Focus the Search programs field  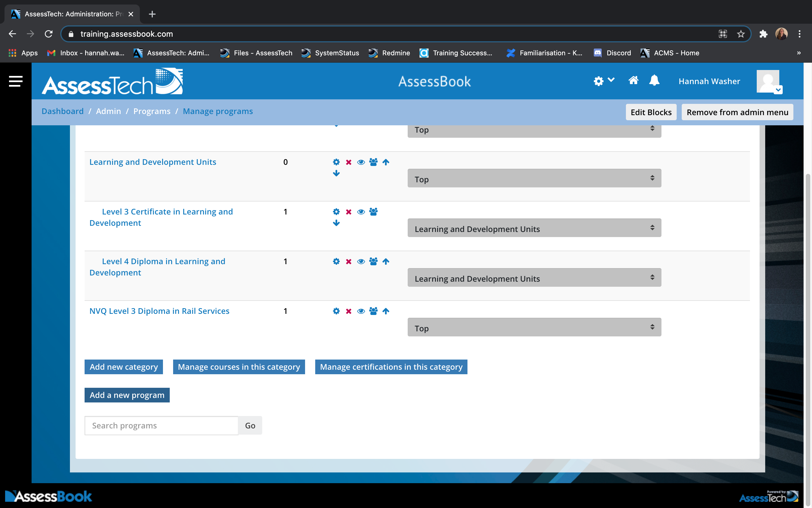(161, 426)
